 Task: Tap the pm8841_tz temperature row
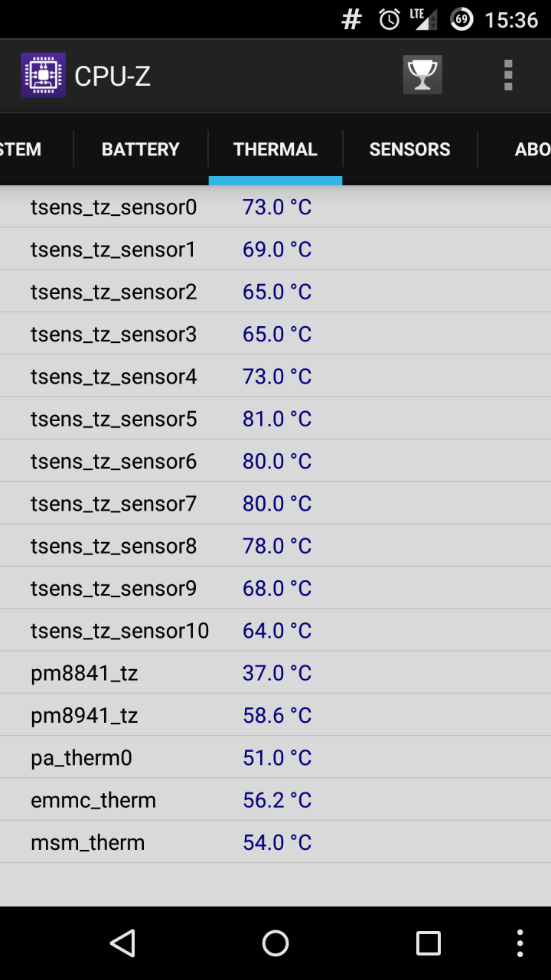coord(275,673)
